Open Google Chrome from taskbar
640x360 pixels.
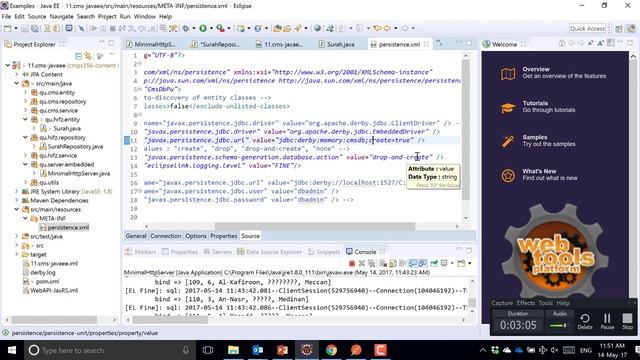tap(331, 350)
